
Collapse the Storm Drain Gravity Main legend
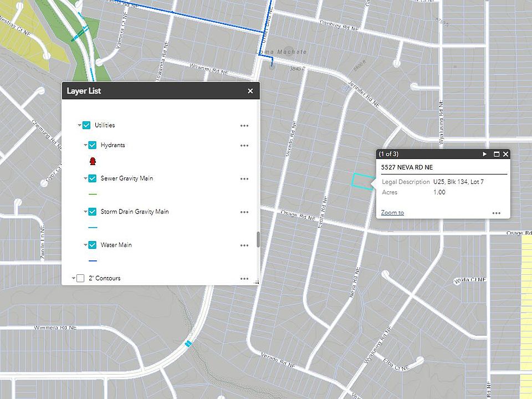85,212
